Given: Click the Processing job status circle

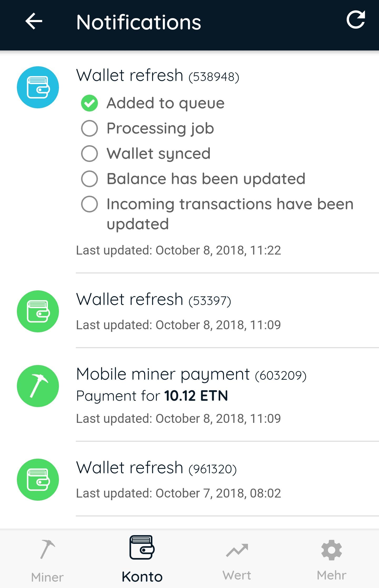Looking at the screenshot, I should point(89,128).
